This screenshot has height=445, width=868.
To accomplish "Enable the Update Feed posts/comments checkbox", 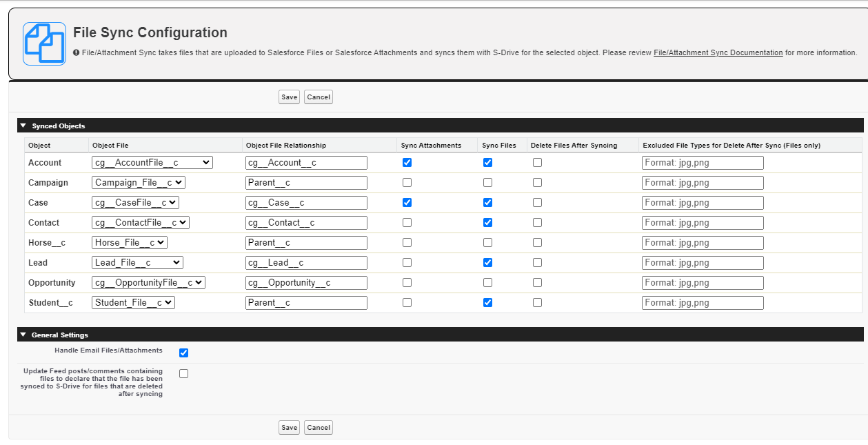I will tap(183, 374).
